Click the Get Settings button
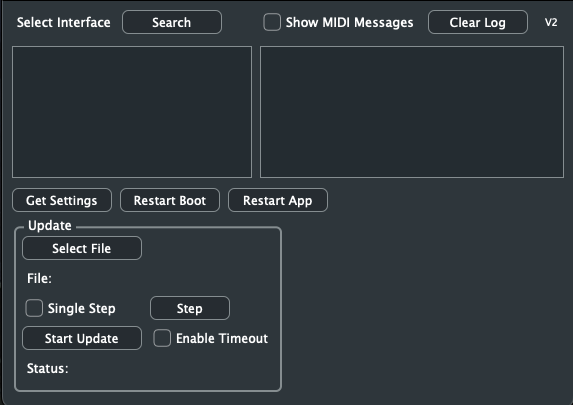This screenshot has width=573, height=405. (x=62, y=200)
